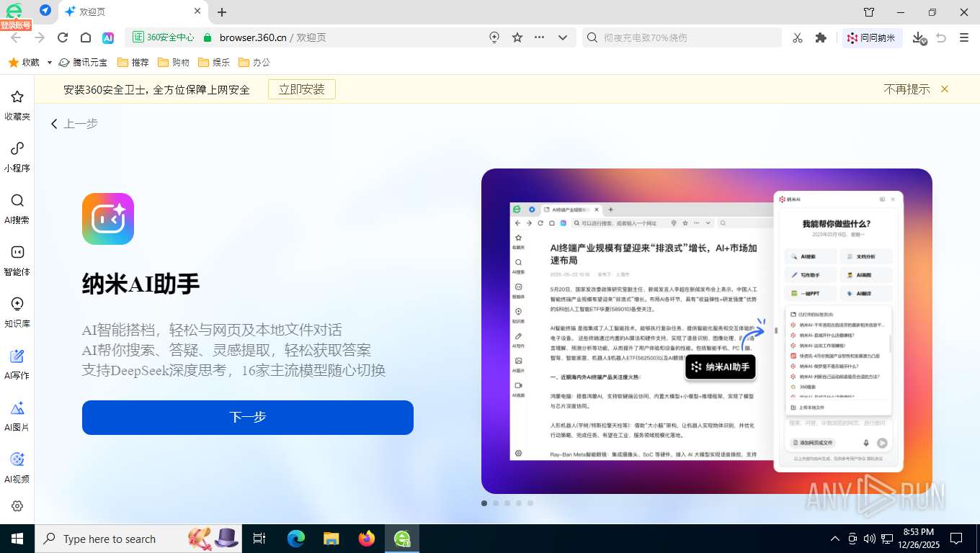Open the 娱乐 bookmarks folder
The width and height of the screenshot is (980, 553).
click(x=213, y=63)
